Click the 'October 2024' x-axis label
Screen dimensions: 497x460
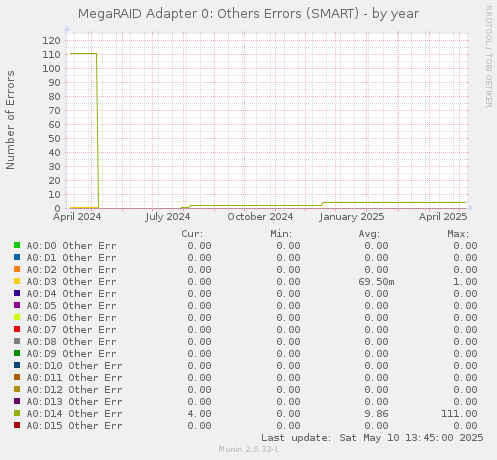[x=260, y=217]
